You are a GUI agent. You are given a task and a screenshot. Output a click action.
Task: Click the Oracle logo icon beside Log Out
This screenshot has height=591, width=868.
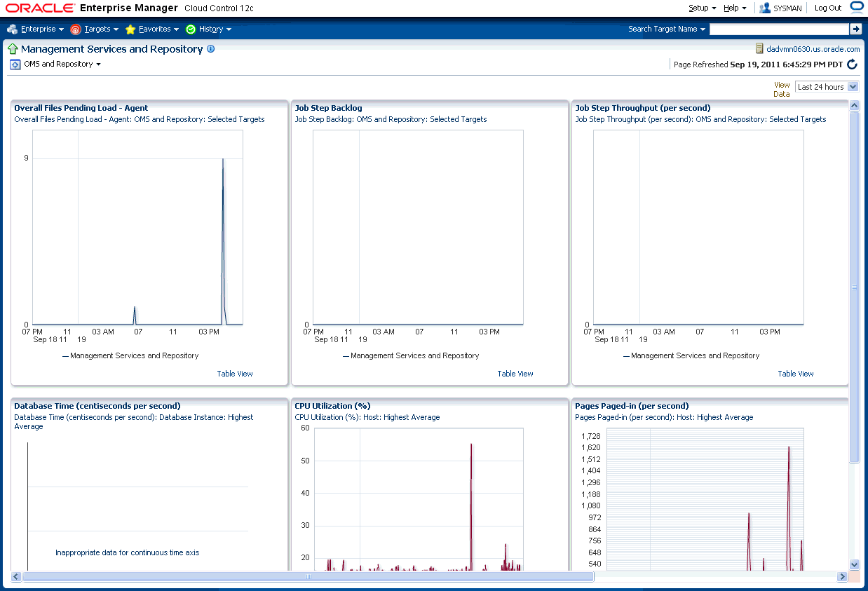[x=856, y=7]
